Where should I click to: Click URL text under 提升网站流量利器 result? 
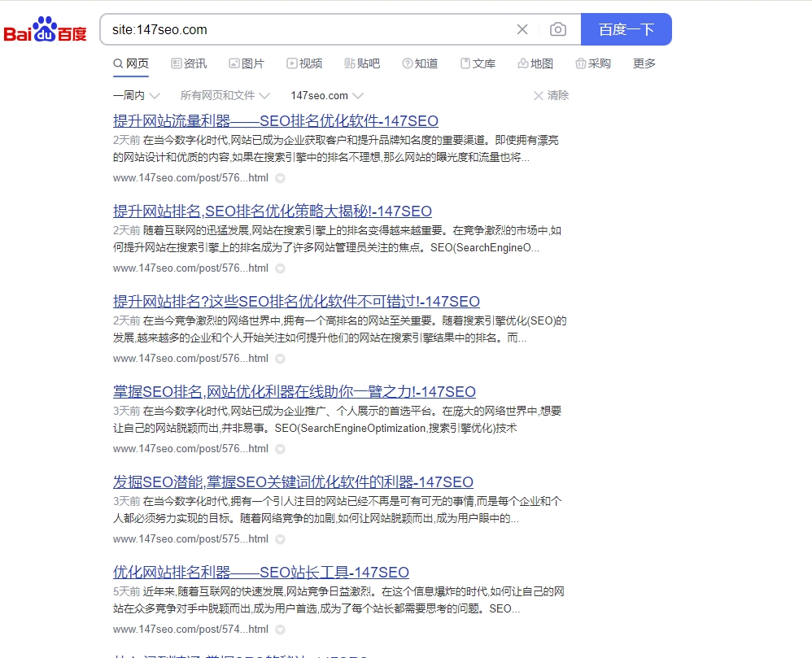point(190,177)
